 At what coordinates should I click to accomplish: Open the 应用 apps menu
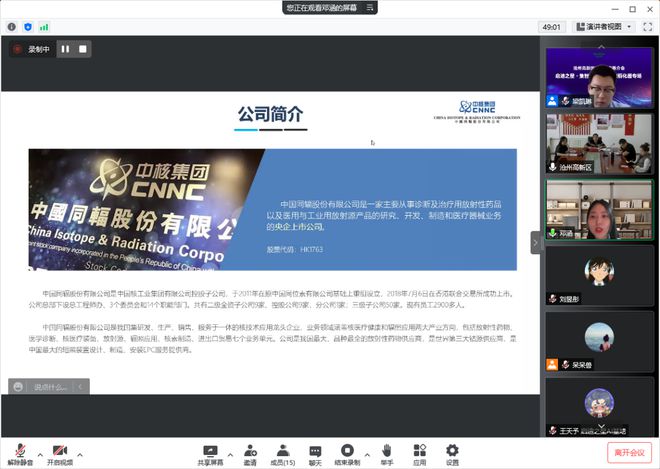[420, 454]
